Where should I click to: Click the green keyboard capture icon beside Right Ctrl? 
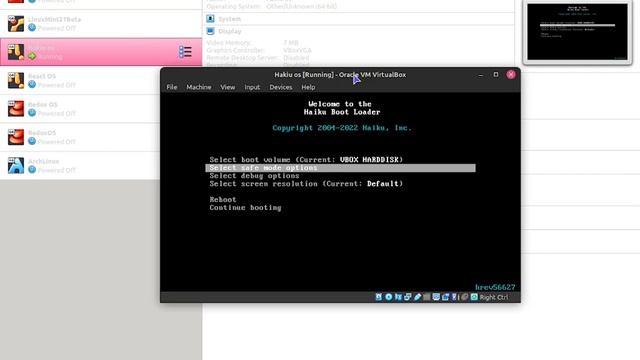(x=474, y=297)
